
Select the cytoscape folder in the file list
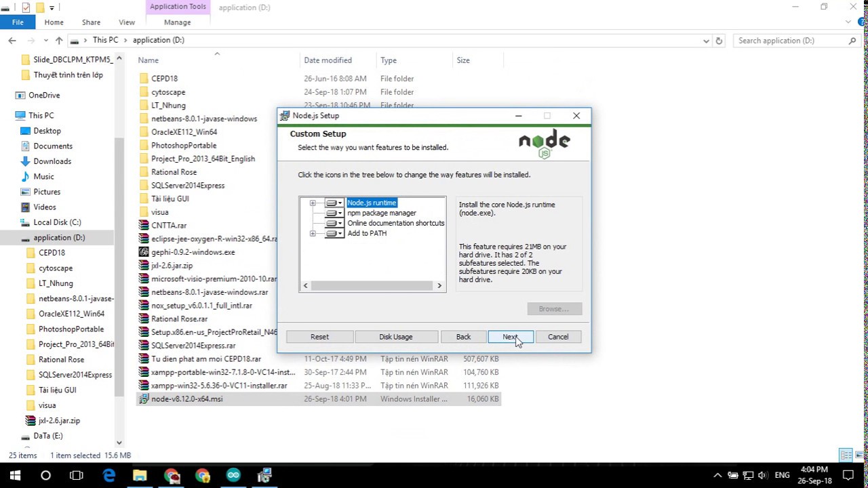tap(168, 92)
